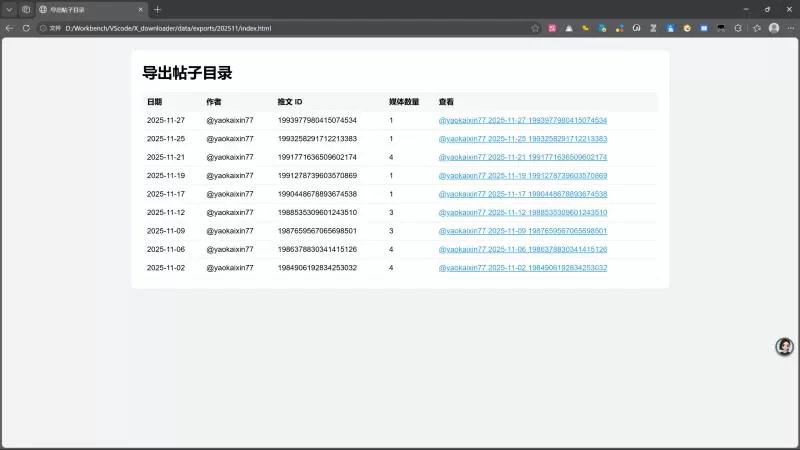The height and width of the screenshot is (450, 800).
Task: Click the yellow smiley-face extension icon
Action: point(687,28)
